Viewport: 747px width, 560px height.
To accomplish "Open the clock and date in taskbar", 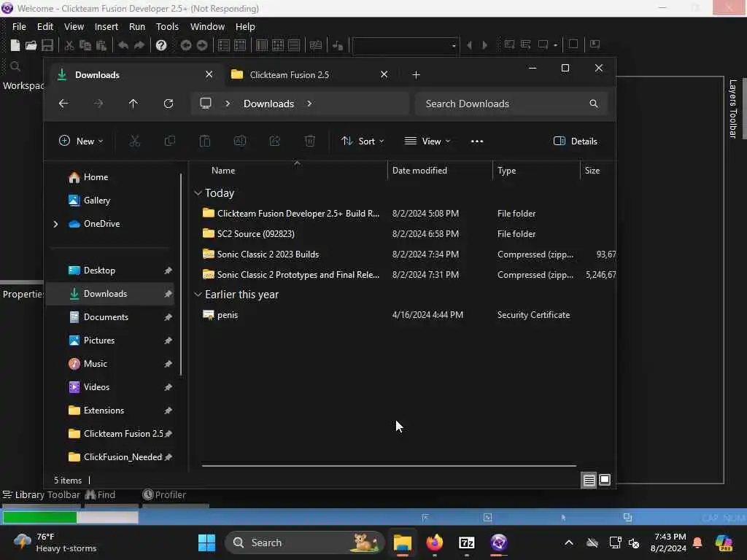I will (x=668, y=542).
